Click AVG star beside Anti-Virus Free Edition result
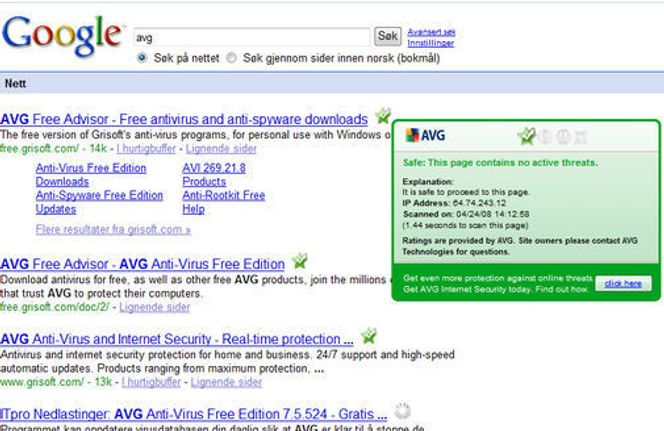This screenshot has height=431, width=664. click(300, 261)
